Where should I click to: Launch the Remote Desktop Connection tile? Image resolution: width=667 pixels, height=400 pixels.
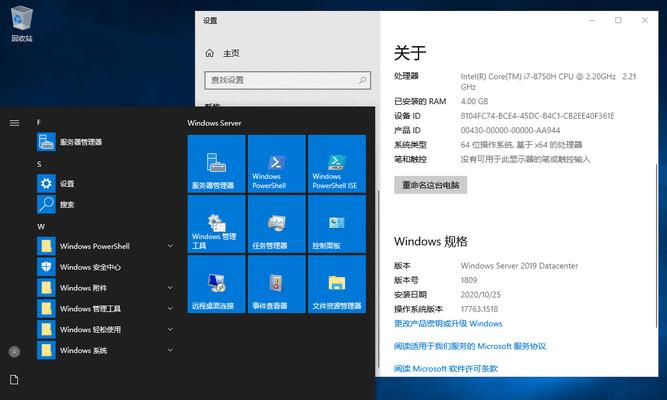(x=217, y=284)
